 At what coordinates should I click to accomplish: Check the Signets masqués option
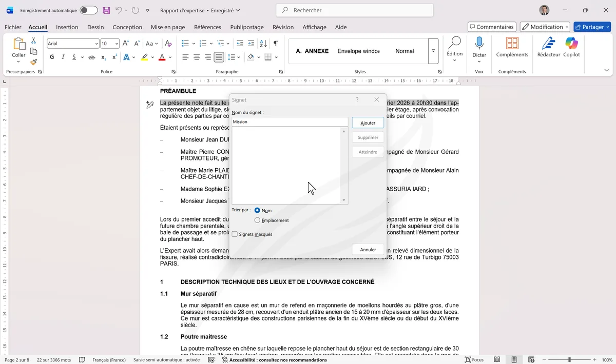coord(235,234)
